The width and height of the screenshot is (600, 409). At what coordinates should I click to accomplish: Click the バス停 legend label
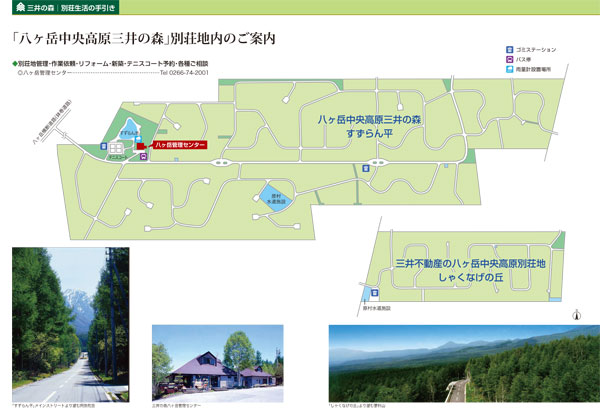click(523, 60)
